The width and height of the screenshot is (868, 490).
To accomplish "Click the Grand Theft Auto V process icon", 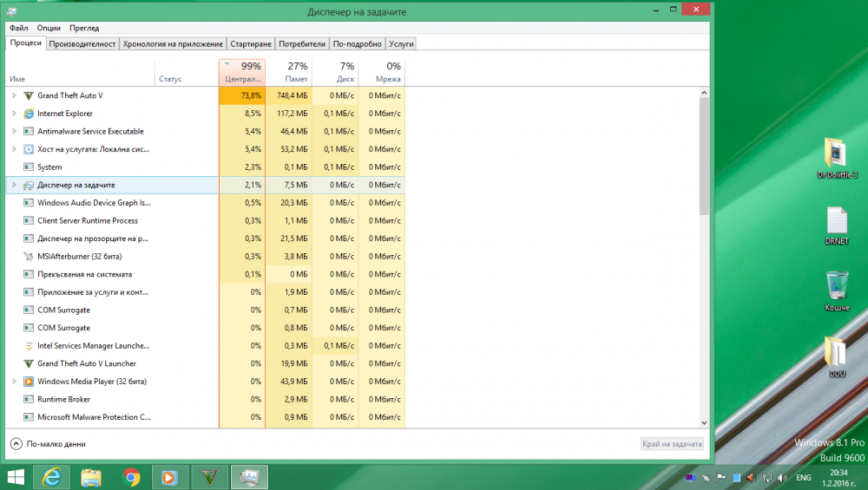I will click(29, 95).
